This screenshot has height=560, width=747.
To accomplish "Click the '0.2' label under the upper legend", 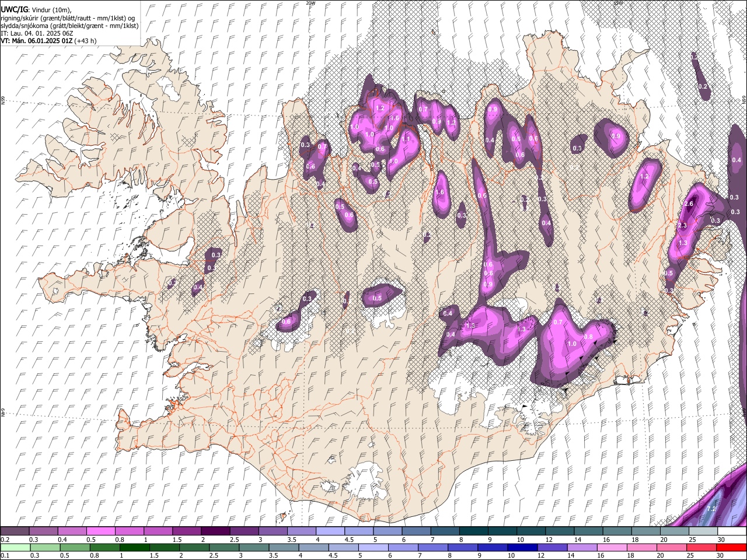I will pos(5,540).
